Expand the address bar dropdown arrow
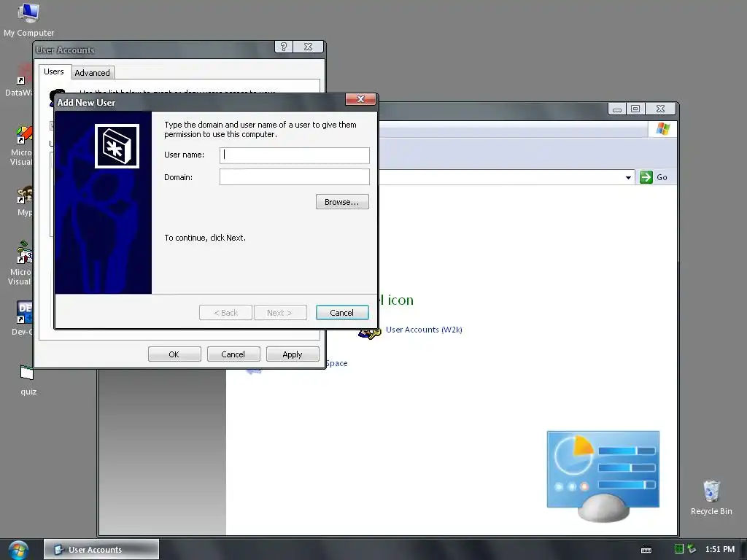Image resolution: width=747 pixels, height=560 pixels. pyautogui.click(x=628, y=178)
